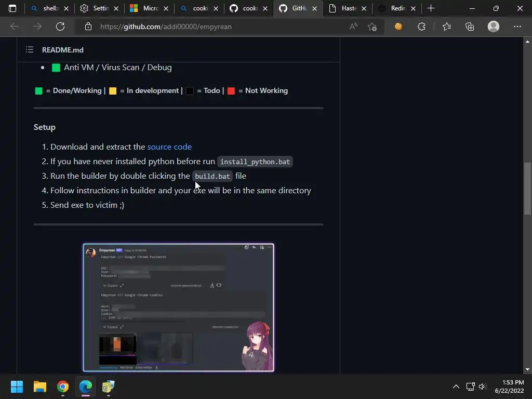
Task: Open the Empyrean Discord preview image
Action: tap(179, 308)
